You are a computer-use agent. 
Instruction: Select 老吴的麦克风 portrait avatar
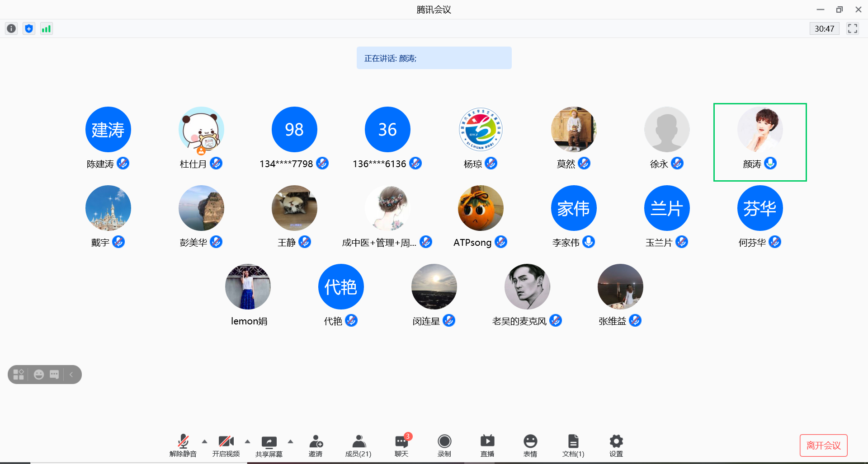click(527, 287)
